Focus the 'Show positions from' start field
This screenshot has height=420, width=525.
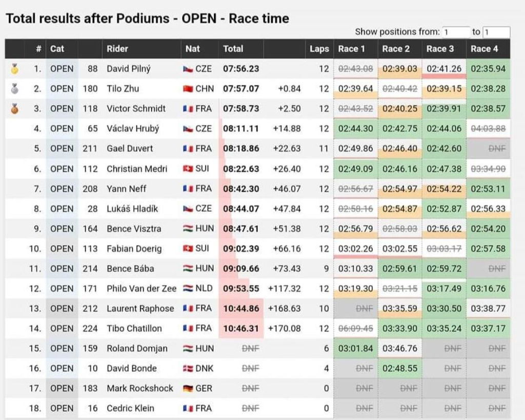(x=455, y=32)
